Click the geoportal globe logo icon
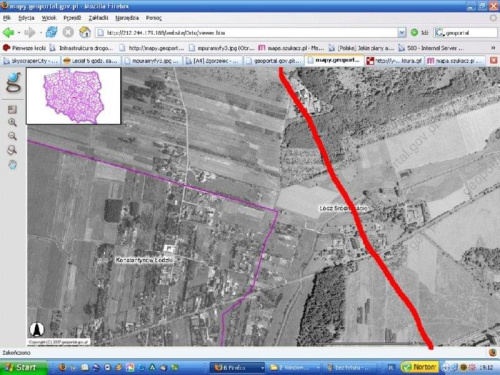Image resolution: width=500 pixels, height=375 pixels. [x=13, y=82]
